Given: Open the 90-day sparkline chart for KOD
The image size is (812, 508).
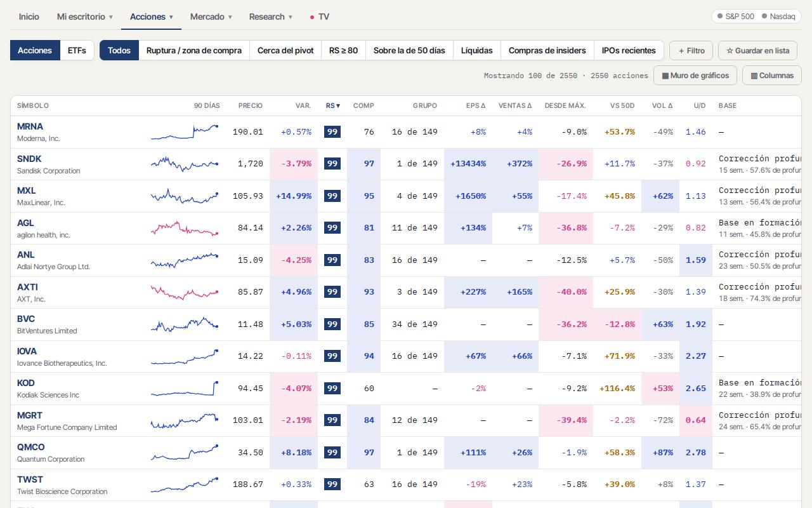Looking at the screenshot, I should pyautogui.click(x=185, y=388).
